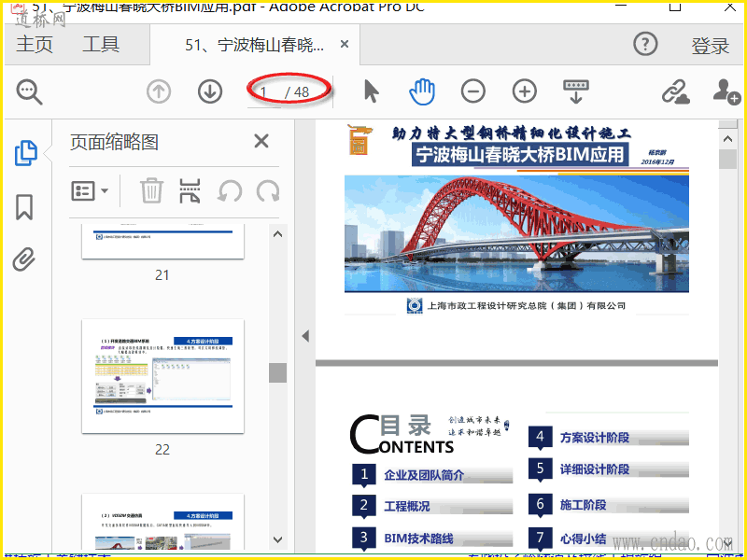Zoom in with the plus button
This screenshot has height=560, width=747.
click(525, 91)
